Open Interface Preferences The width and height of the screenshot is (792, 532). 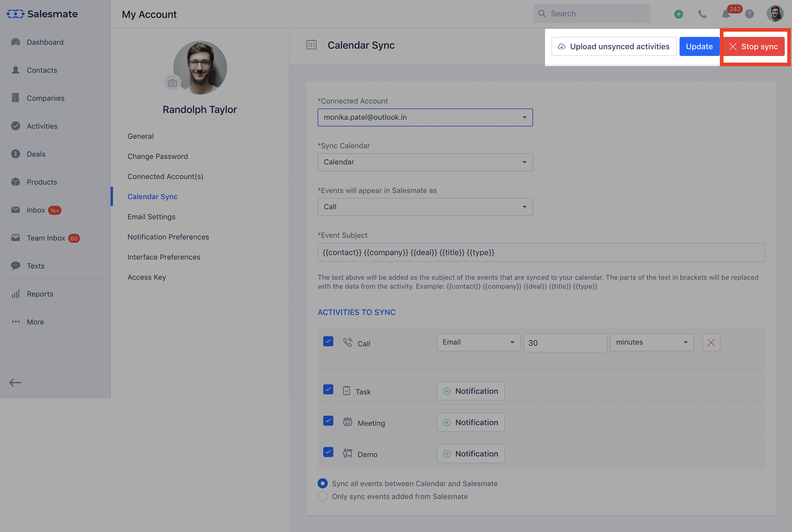[x=164, y=257]
